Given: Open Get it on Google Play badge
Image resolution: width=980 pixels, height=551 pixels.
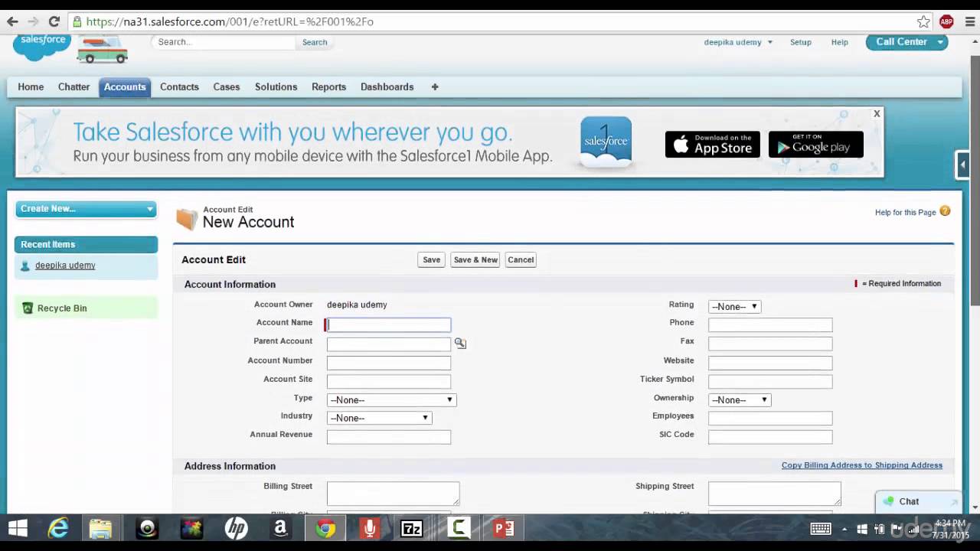Looking at the screenshot, I should (816, 145).
